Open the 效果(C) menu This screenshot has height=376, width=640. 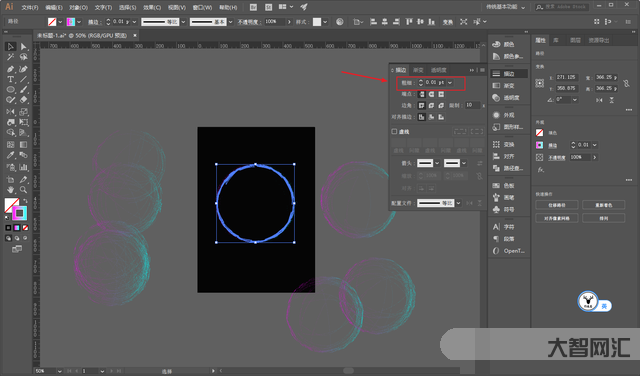(x=152, y=7)
